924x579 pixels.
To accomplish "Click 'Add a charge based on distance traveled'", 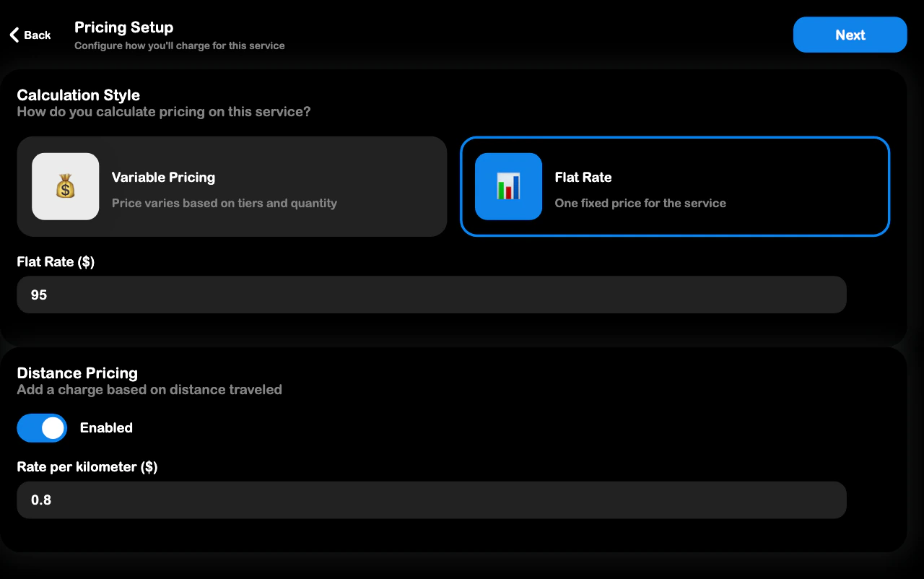I will (149, 390).
